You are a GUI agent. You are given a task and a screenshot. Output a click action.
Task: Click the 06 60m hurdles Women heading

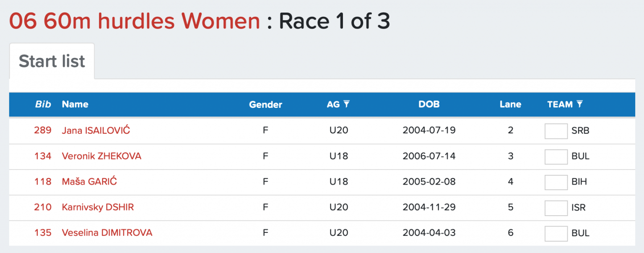135,21
